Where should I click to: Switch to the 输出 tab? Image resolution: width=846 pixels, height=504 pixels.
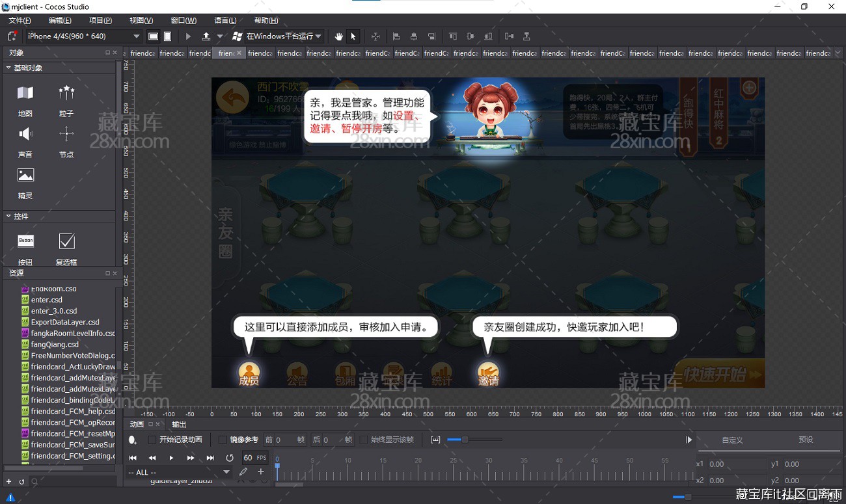(x=178, y=424)
